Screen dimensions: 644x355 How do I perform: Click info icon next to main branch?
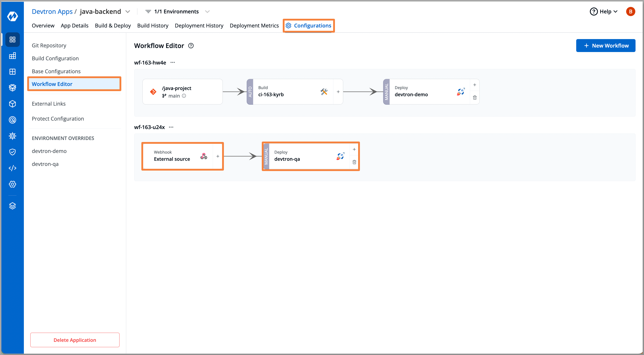[x=184, y=96]
